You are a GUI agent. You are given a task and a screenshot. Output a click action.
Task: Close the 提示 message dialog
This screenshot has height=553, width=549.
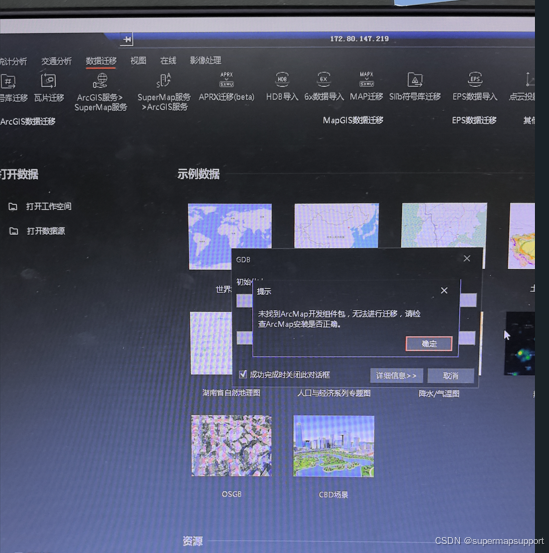click(x=444, y=291)
